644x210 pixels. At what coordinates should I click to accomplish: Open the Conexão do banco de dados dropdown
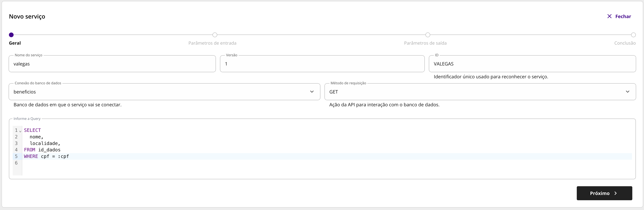160,92
